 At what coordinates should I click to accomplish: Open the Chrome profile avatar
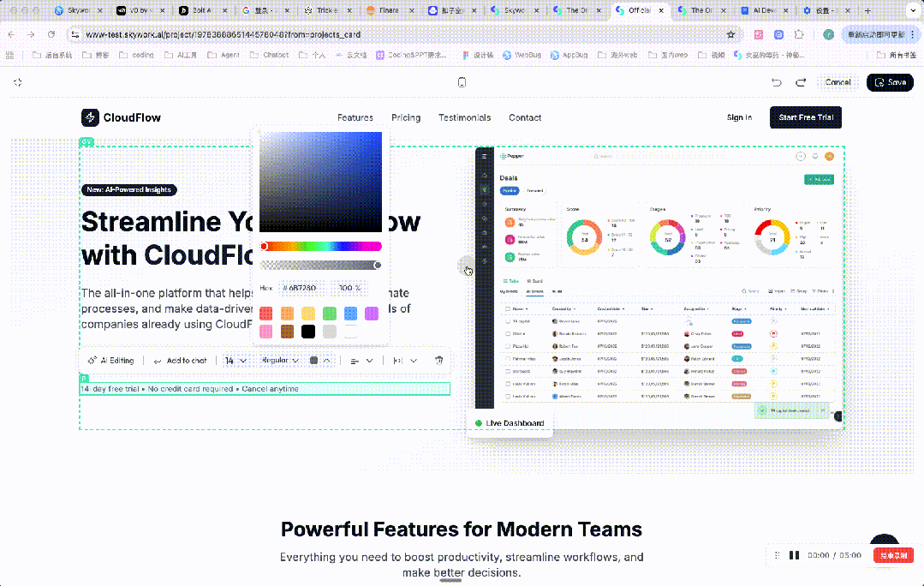(829, 35)
